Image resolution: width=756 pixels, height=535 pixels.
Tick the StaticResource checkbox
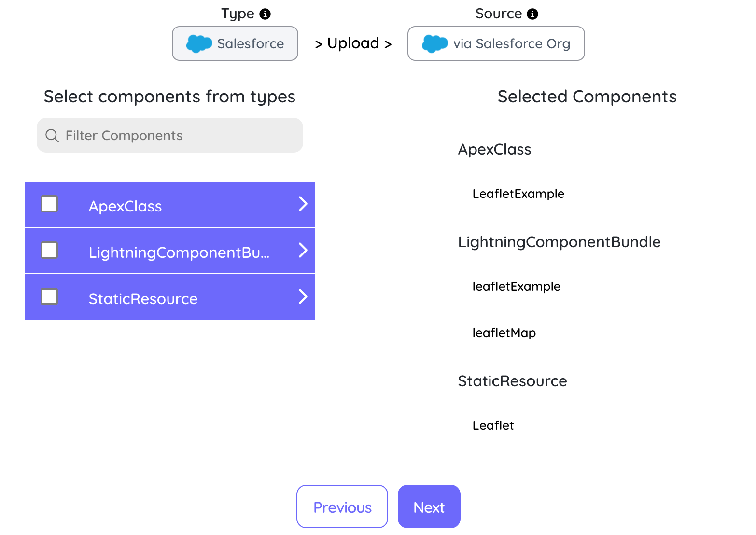[49, 296]
